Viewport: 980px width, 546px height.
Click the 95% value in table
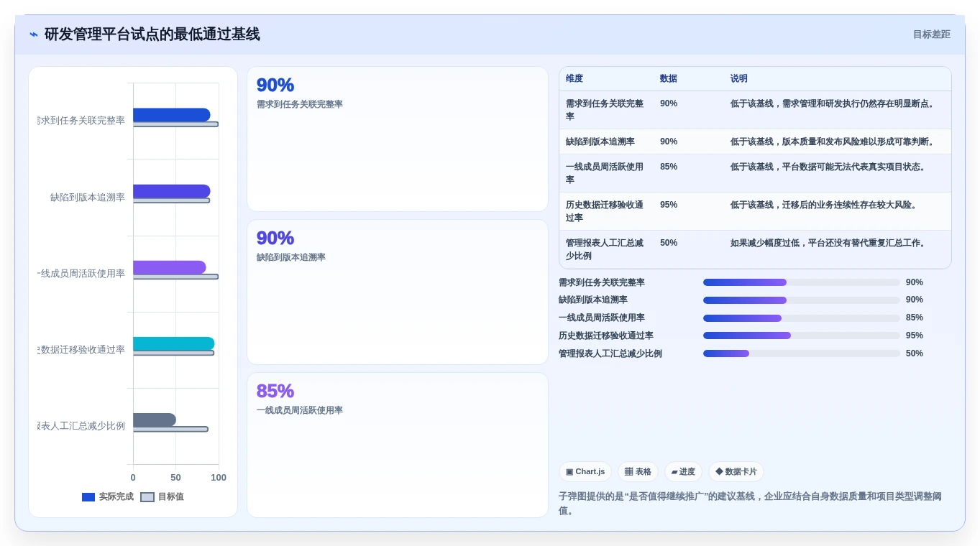669,205
